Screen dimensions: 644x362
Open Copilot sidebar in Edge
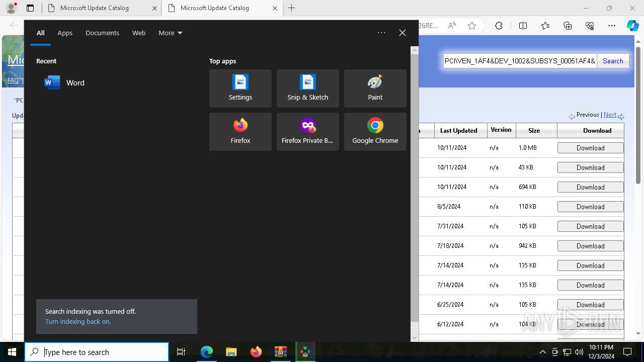(x=633, y=26)
